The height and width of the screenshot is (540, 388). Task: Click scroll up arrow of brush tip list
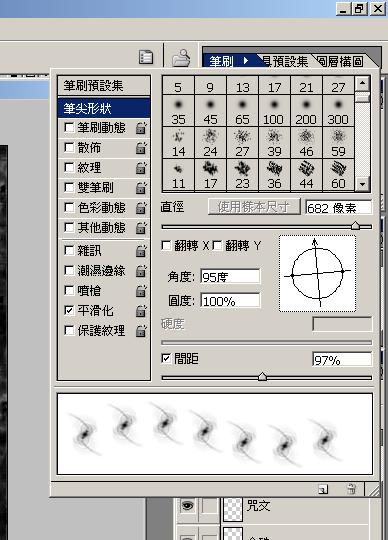coord(362,83)
